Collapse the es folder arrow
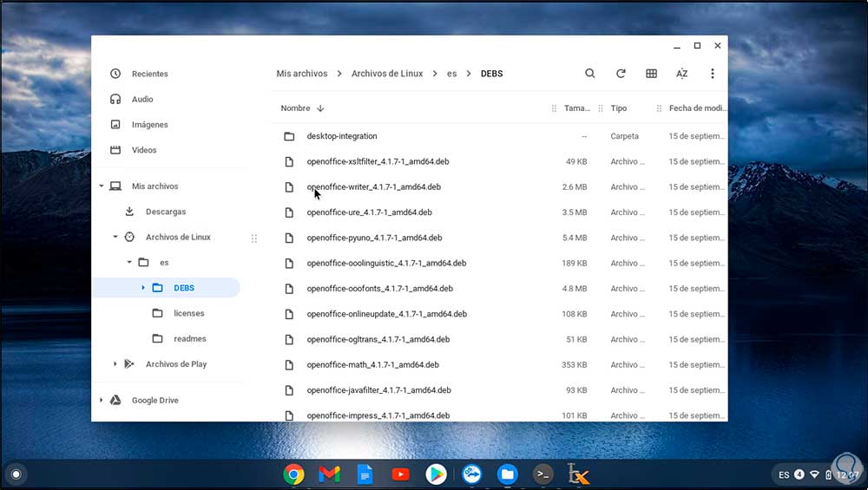Screen dimensions: 868x490 point(129,262)
